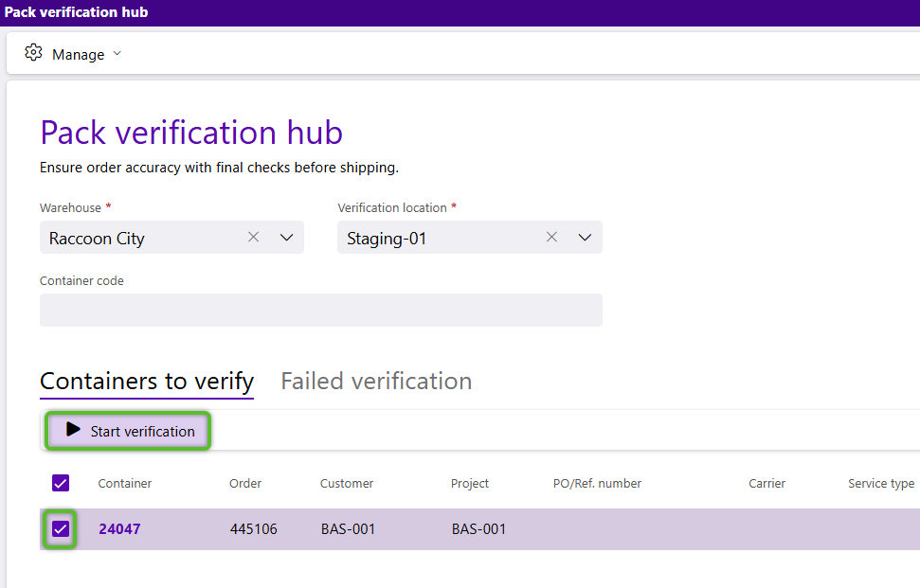This screenshot has height=588, width=920.
Task: Click the Start verification button
Action: click(128, 431)
